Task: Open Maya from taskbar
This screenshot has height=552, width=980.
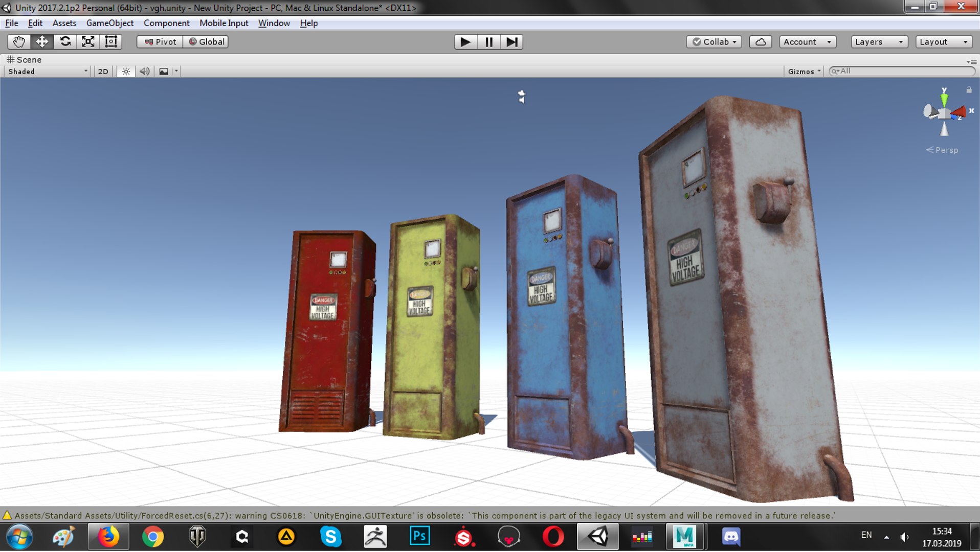Action: 685,537
